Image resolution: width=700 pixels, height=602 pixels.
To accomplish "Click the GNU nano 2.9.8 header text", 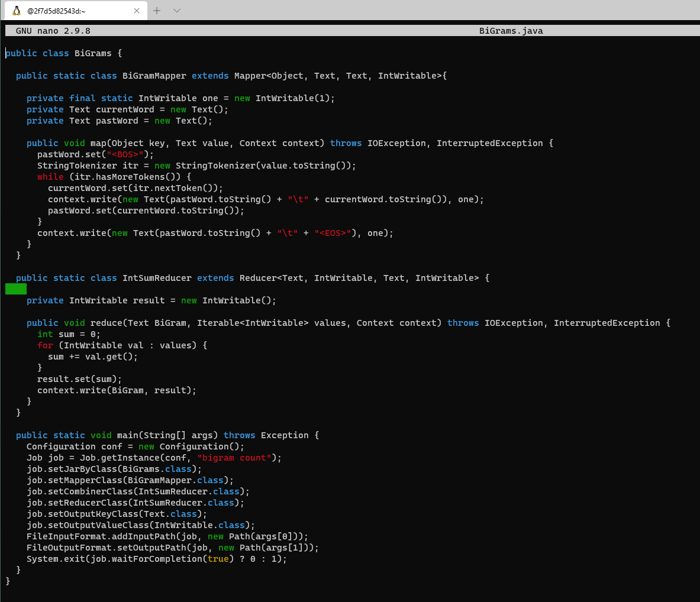I will [x=53, y=31].
